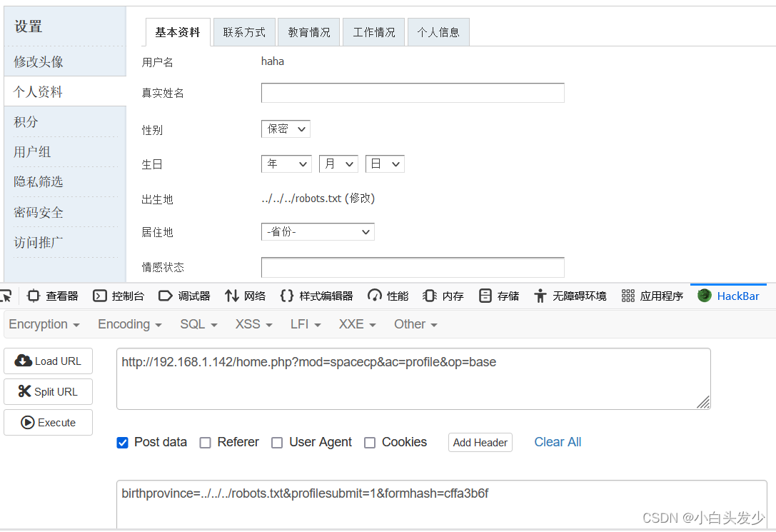Click the Add Header button
The height and width of the screenshot is (532, 776).
pos(480,443)
